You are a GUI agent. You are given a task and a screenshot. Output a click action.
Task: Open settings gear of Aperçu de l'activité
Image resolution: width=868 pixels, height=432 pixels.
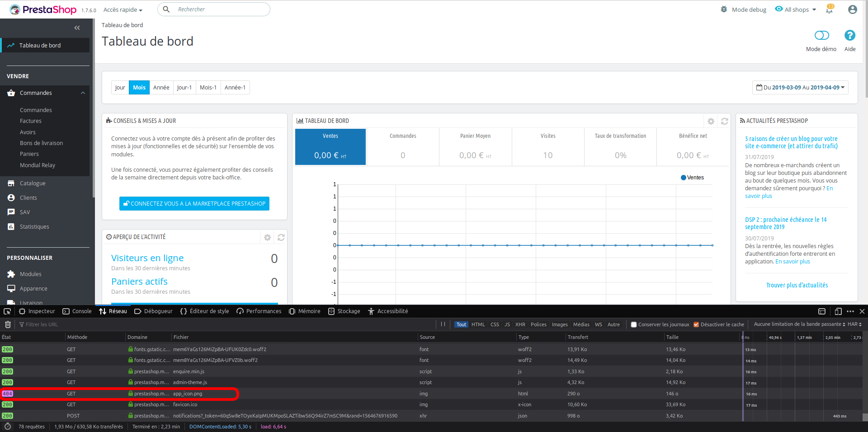pyautogui.click(x=268, y=237)
